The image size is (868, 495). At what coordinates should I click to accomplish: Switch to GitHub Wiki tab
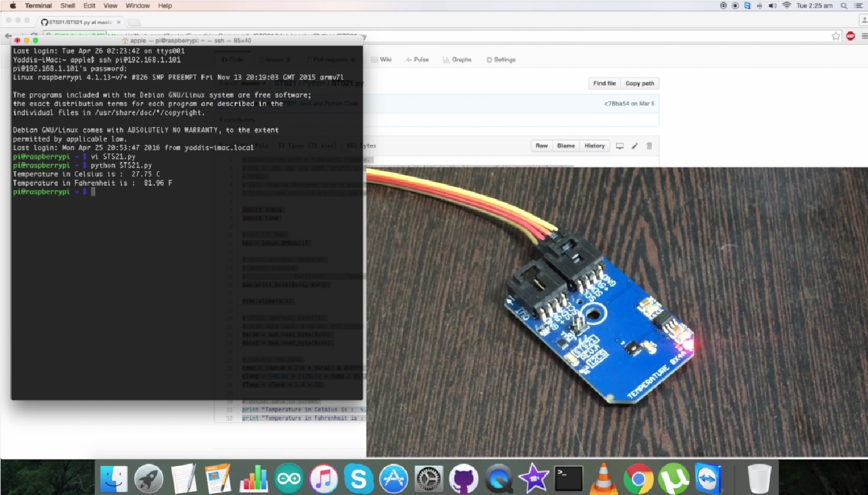[x=381, y=59]
